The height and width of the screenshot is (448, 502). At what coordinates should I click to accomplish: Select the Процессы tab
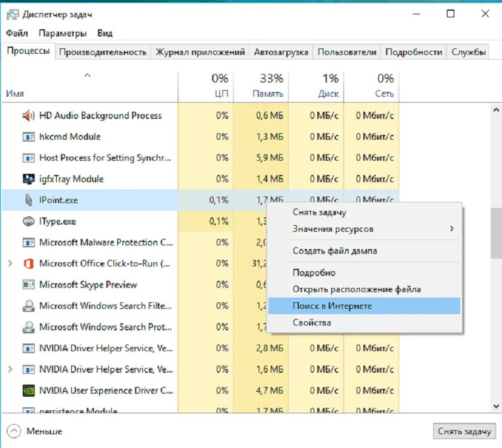point(28,51)
